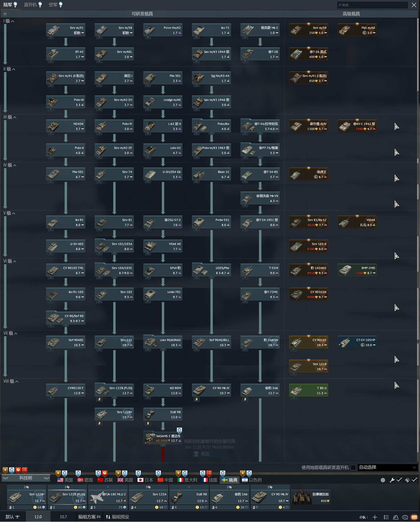Open the settings gear icon

point(383,480)
